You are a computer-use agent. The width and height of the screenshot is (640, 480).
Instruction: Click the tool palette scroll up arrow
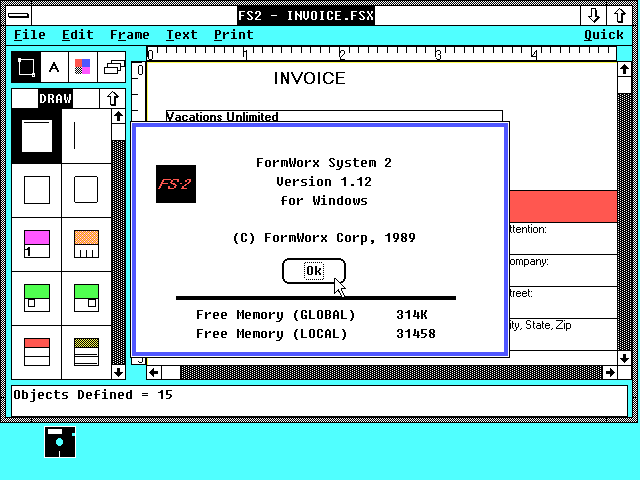pyautogui.click(x=118, y=116)
